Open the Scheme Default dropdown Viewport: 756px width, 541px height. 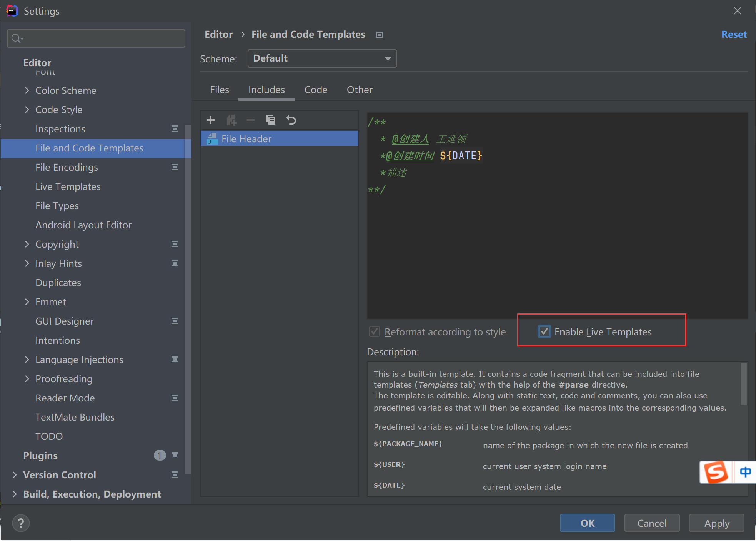coord(322,58)
